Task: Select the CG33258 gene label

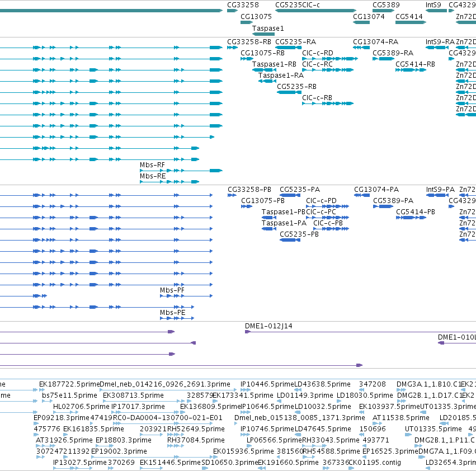Action: coord(243,5)
